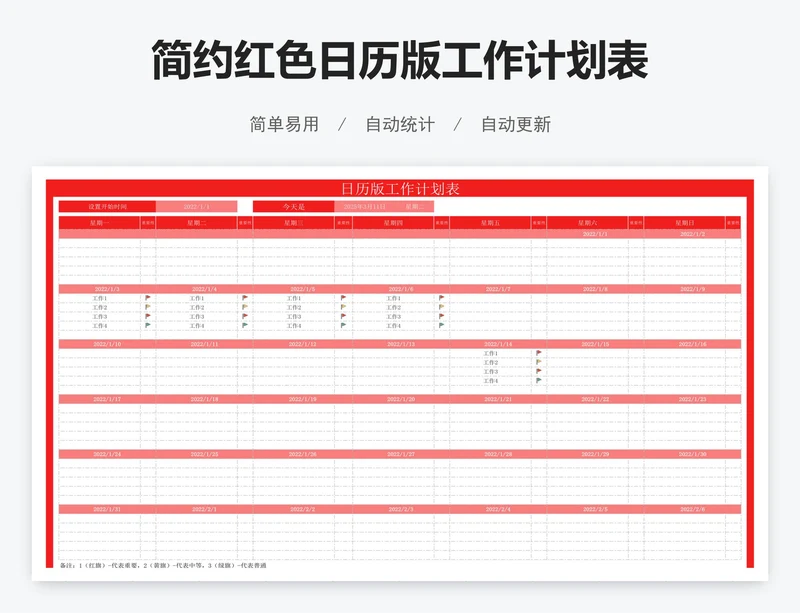Click red flag beside 工作1 under 2022/1/6
This screenshot has height=613, width=800.
click(x=441, y=298)
